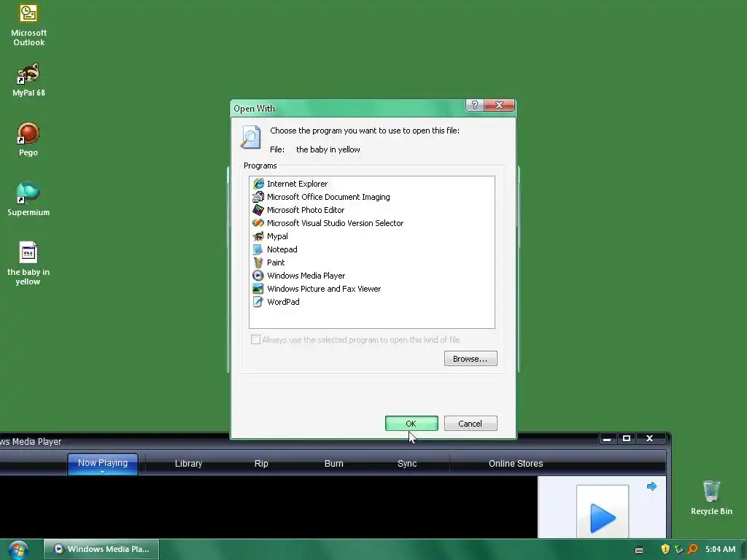Minimize the Windows Media Player window
This screenshot has height=560, width=747.
607,438
